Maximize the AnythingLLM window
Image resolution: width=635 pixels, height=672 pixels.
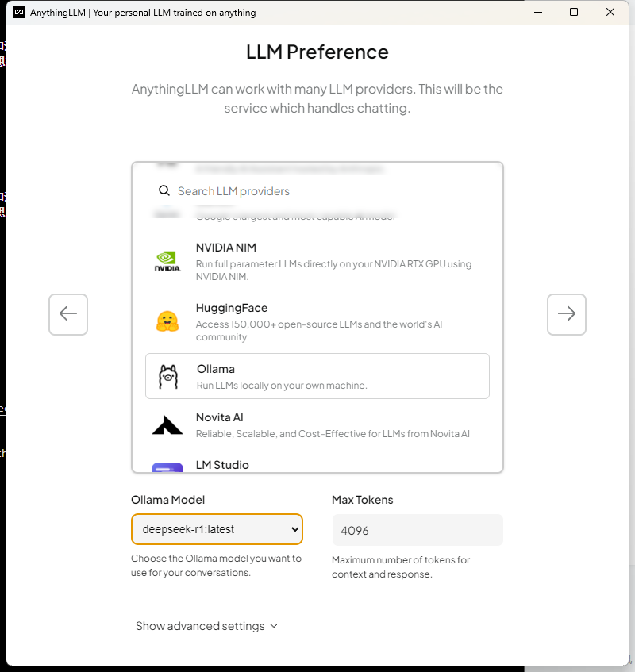coord(574,12)
